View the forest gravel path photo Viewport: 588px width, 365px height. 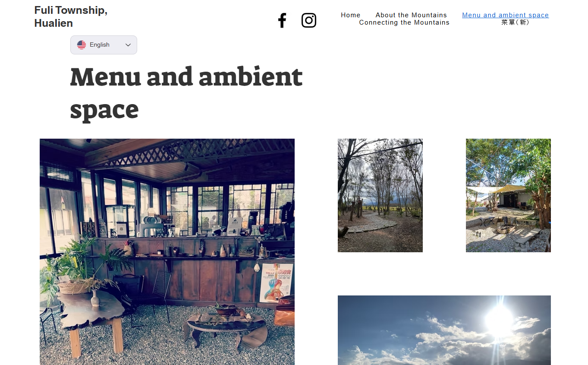(x=380, y=195)
